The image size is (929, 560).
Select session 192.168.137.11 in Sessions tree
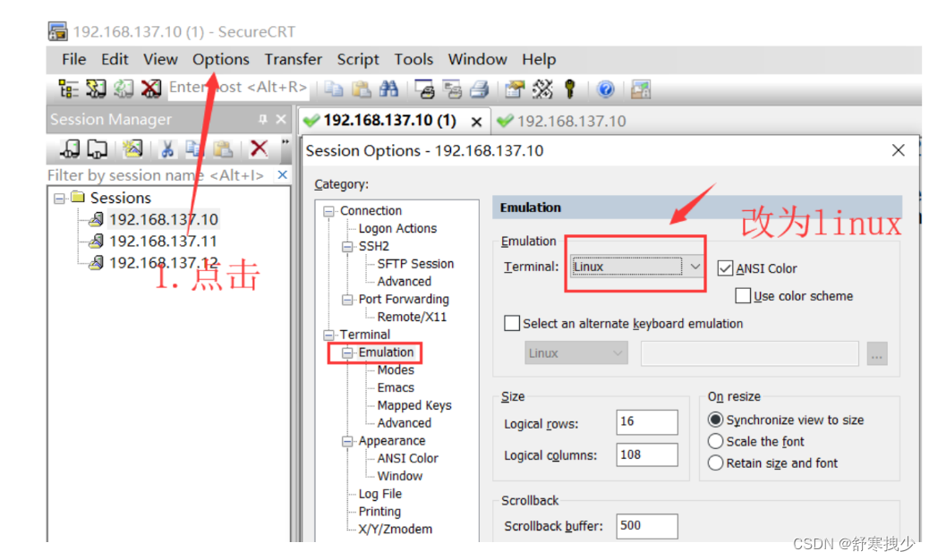(163, 241)
